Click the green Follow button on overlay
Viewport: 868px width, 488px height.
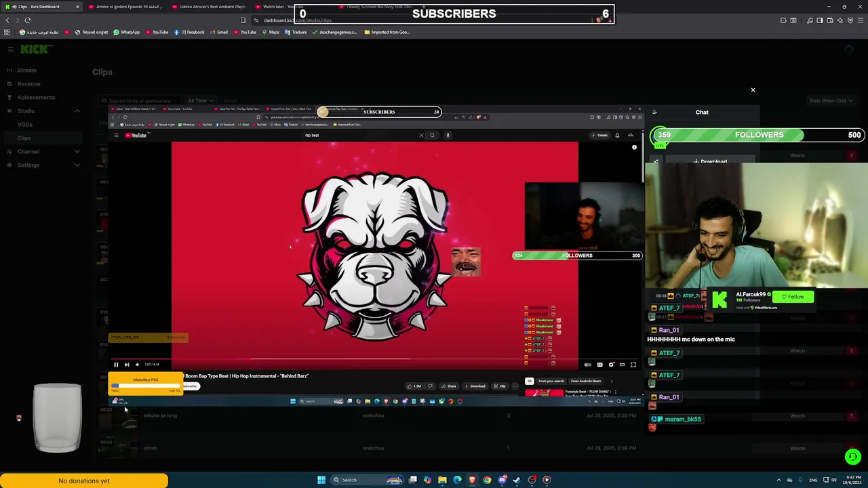(793, 297)
